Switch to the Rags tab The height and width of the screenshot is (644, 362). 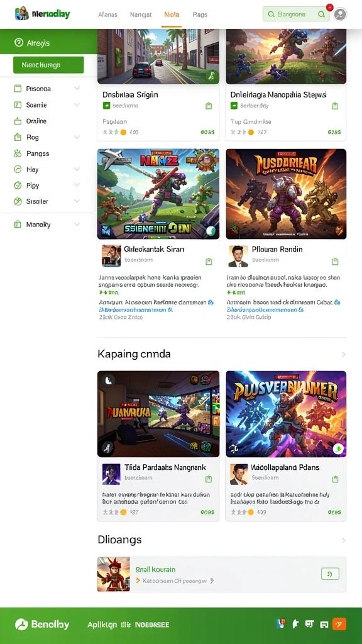click(x=200, y=14)
